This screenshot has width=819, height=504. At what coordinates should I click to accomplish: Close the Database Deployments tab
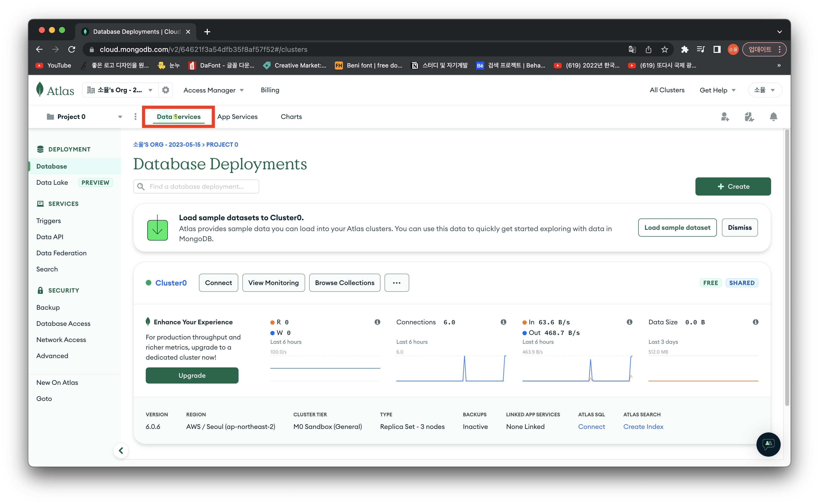[x=188, y=32]
